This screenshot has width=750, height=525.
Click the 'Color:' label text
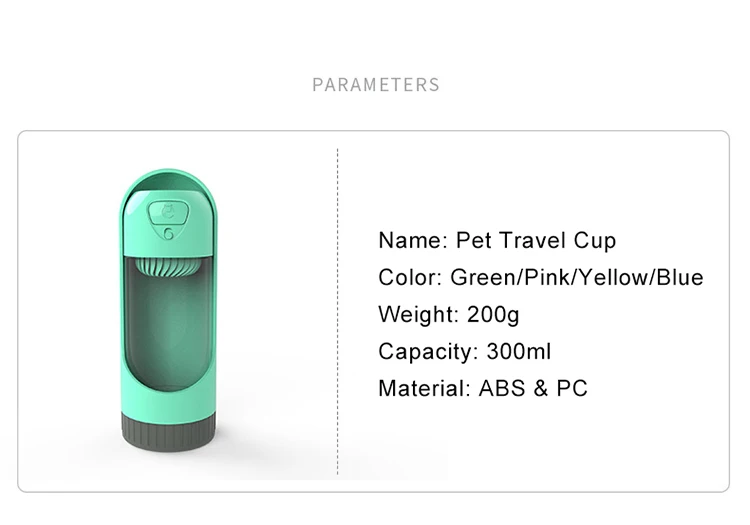[x=410, y=277]
